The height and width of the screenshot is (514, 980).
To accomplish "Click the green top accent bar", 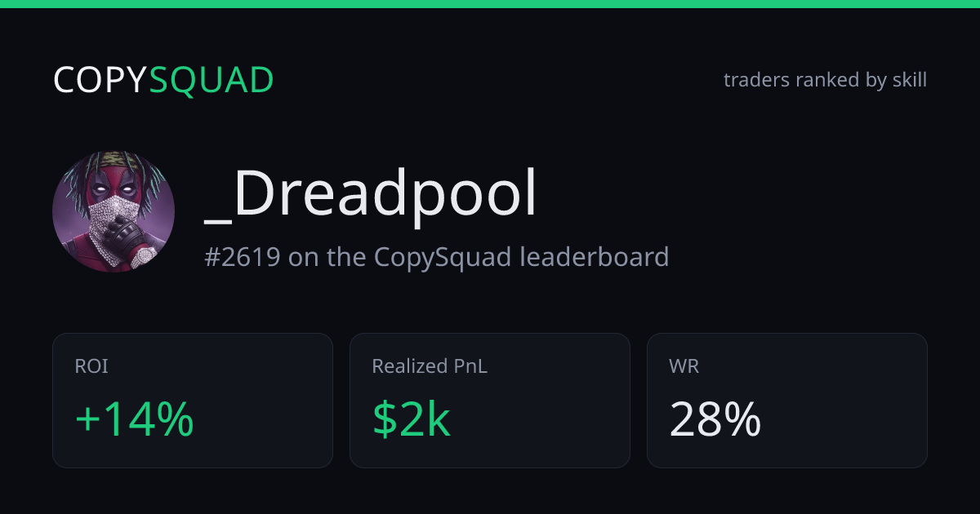I will [490, 4].
